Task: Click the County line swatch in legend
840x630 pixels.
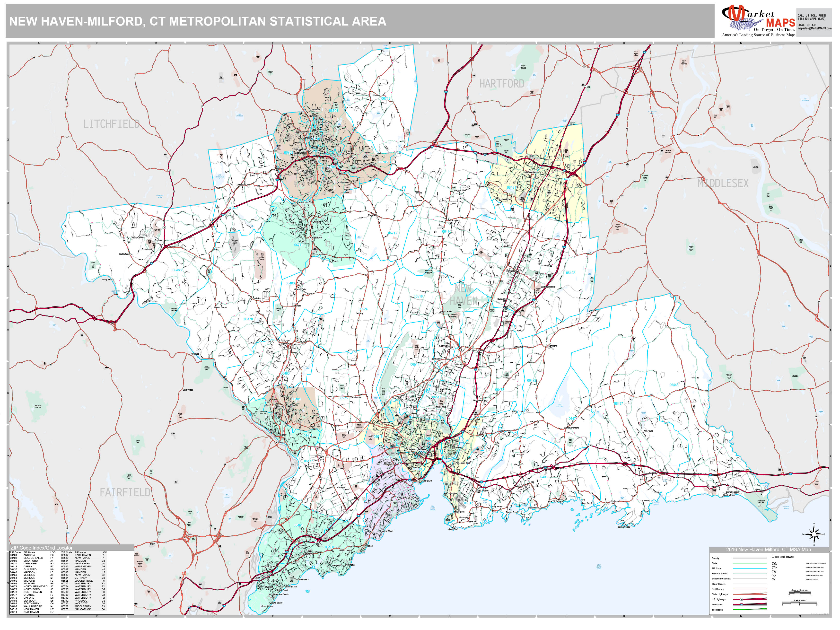Action: (750, 558)
